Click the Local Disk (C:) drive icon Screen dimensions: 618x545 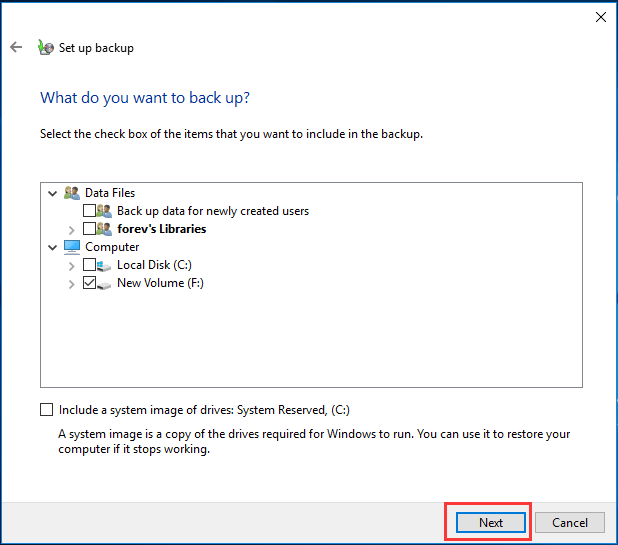(105, 265)
